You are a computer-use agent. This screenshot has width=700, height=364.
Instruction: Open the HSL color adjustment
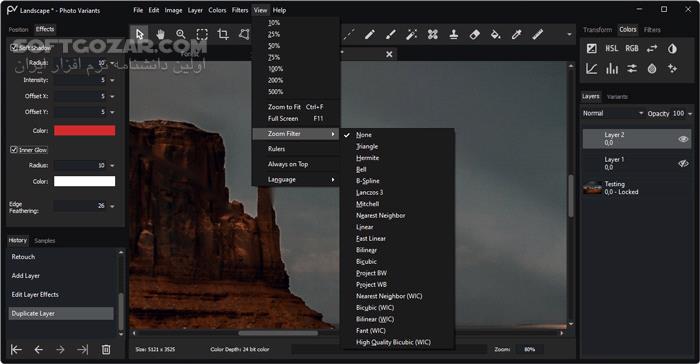point(612,48)
